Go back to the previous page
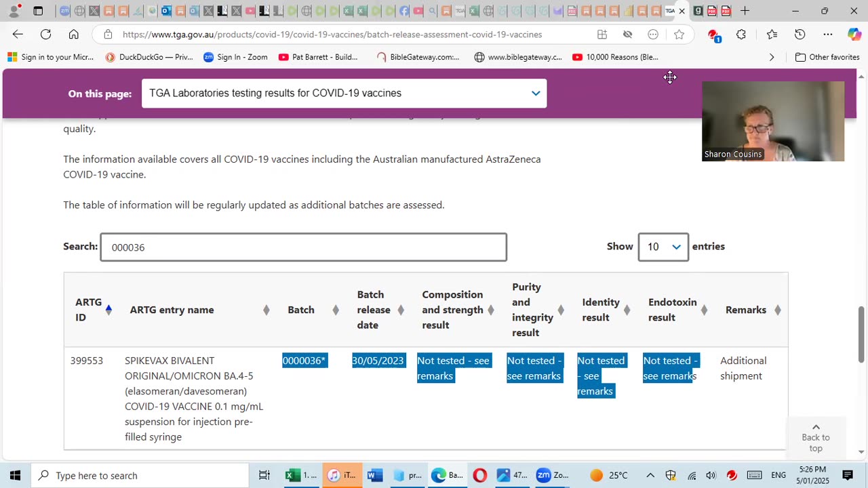Viewport: 868px width, 488px height. tap(18, 35)
